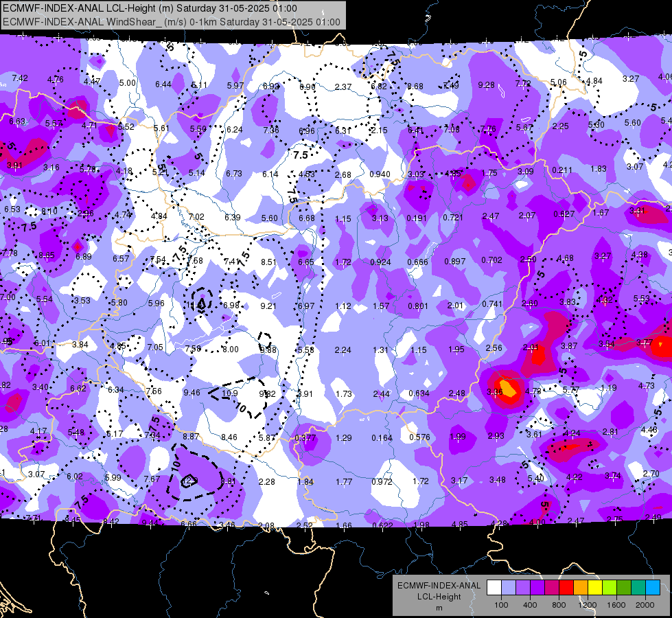Click the wind shear value 6.39
Screen dimensions: 672x618
(233, 218)
